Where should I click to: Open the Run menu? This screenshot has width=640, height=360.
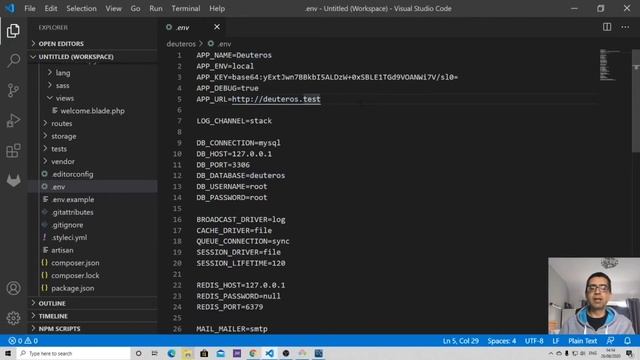tap(156, 8)
